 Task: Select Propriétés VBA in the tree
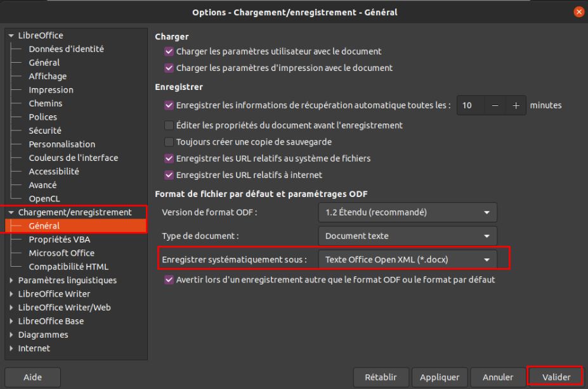(x=60, y=239)
